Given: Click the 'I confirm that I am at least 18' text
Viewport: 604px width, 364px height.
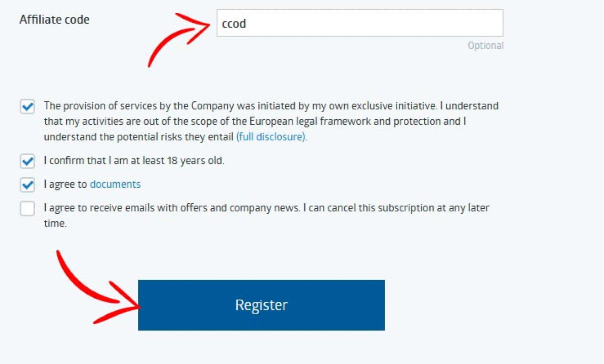Looking at the screenshot, I should click(134, 161).
